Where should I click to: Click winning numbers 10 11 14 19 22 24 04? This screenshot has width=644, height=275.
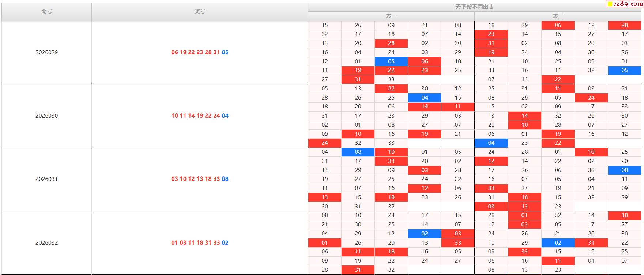(x=200, y=116)
